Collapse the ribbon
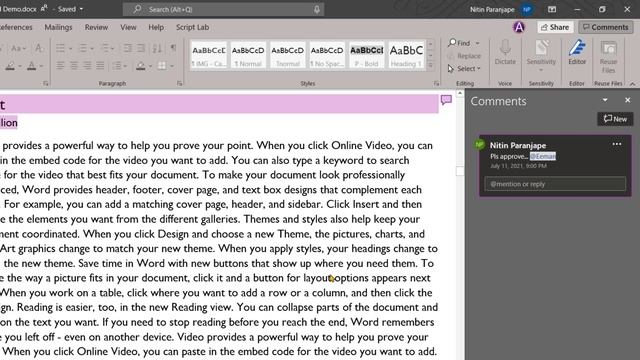The height and width of the screenshot is (360, 640). click(632, 83)
